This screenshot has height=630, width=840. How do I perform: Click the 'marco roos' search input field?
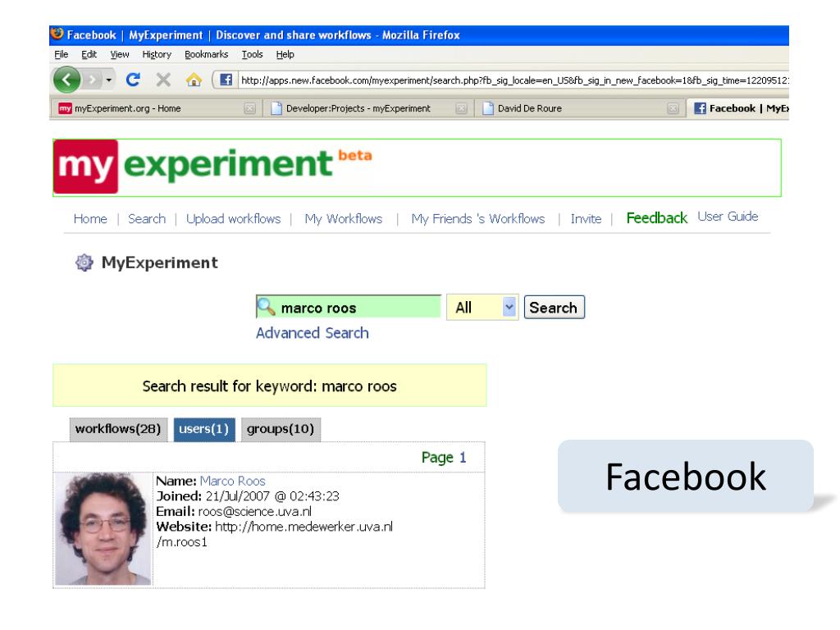coord(349,307)
